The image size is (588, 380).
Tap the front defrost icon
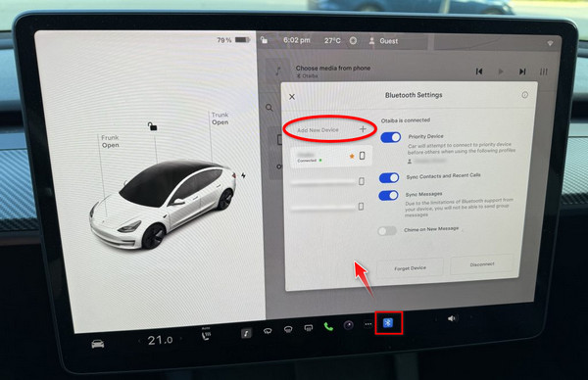(288, 329)
